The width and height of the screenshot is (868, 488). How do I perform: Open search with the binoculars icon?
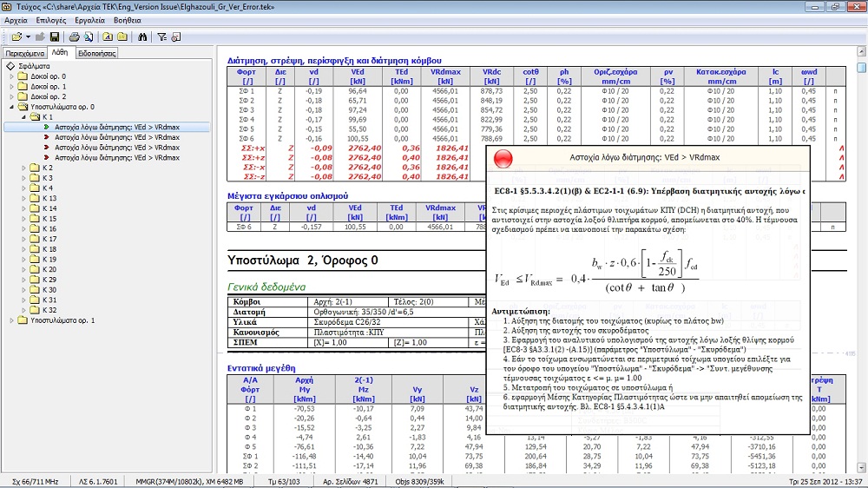pyautogui.click(x=142, y=37)
